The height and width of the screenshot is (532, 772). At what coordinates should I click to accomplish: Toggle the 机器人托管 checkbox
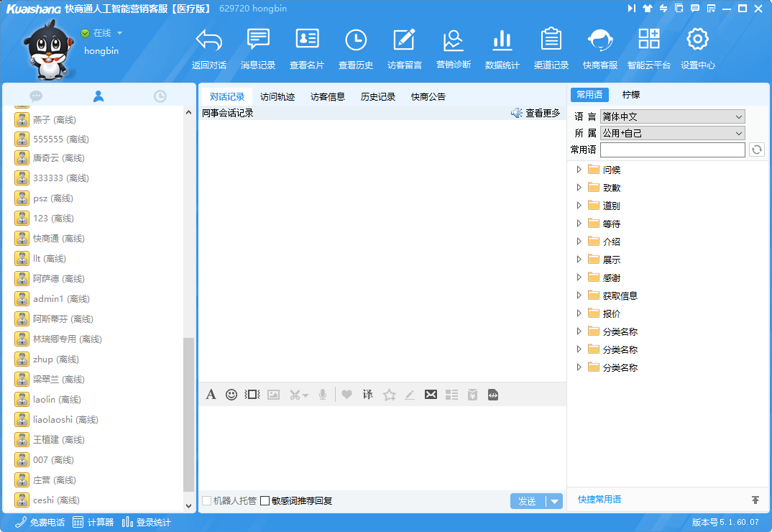click(207, 501)
